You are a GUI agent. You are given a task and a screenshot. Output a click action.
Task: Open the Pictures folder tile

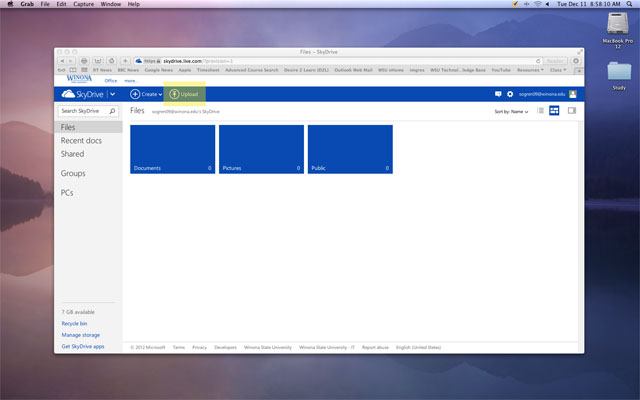click(x=261, y=149)
